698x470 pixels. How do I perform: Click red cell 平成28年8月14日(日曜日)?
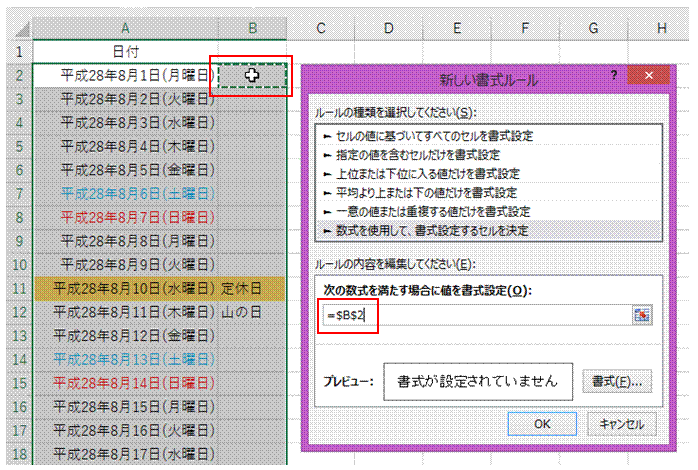point(126,383)
